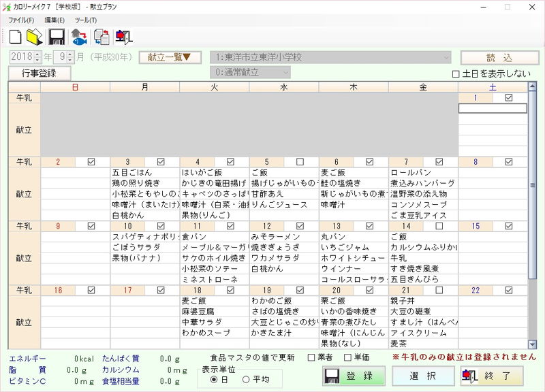Viewport: 545px width, 392px height.
Task: Decrease the year with the 2018 spinner down arrow
Action: pyautogui.click(x=37, y=60)
